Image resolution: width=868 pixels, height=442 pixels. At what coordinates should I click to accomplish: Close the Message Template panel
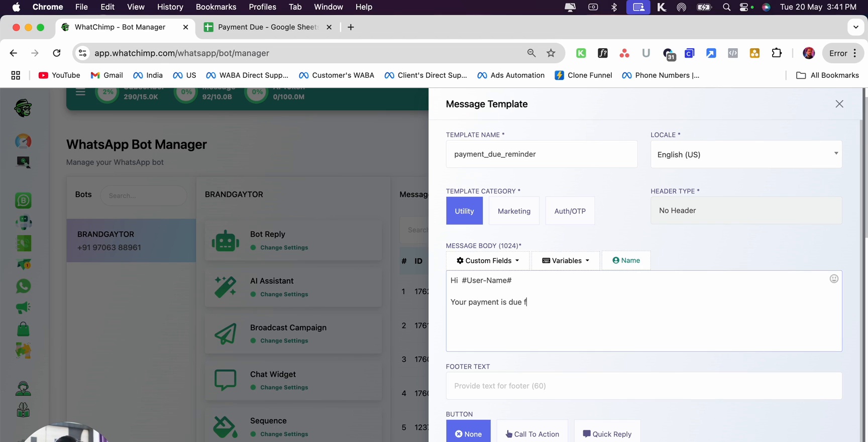(839, 104)
